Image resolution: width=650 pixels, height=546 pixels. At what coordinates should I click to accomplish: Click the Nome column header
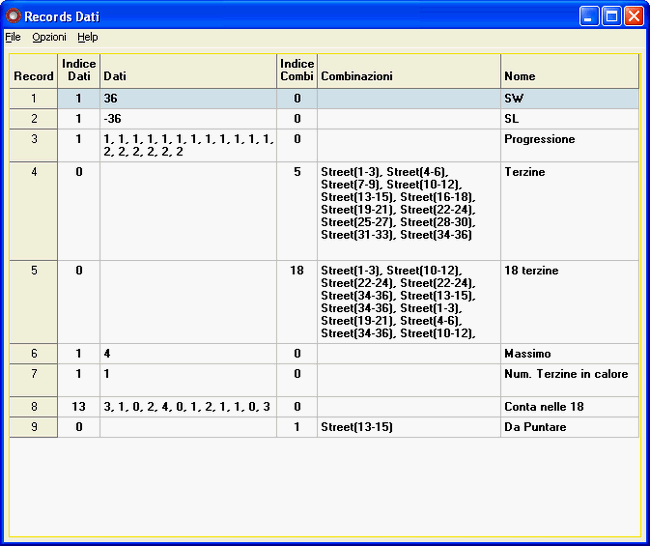(569, 76)
